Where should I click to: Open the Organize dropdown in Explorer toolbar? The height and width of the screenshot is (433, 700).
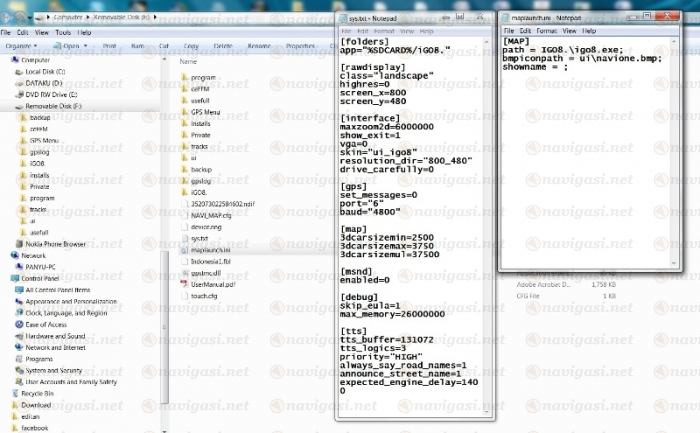click(x=21, y=46)
